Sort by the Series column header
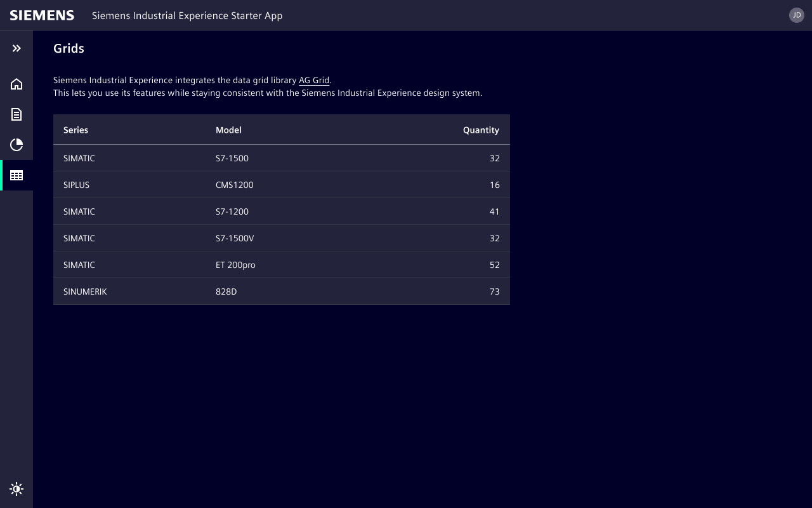This screenshot has width=812, height=508. click(129, 130)
